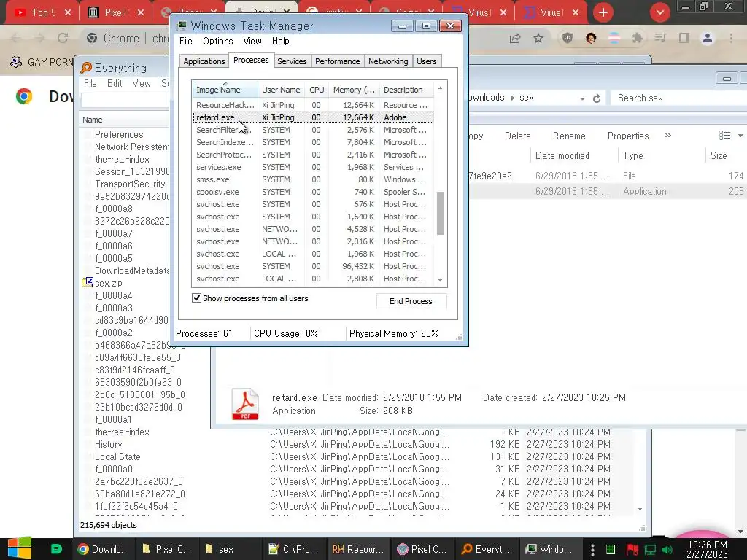
Task: Switch to the Services tab
Action: pyautogui.click(x=292, y=61)
